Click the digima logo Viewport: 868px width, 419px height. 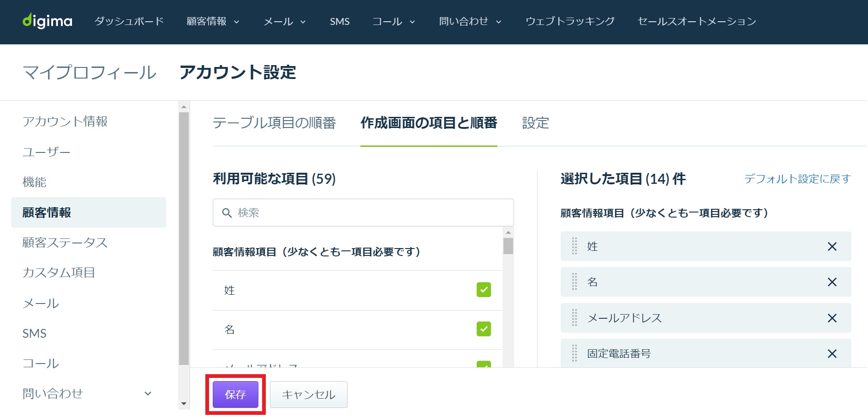pyautogui.click(x=48, y=21)
